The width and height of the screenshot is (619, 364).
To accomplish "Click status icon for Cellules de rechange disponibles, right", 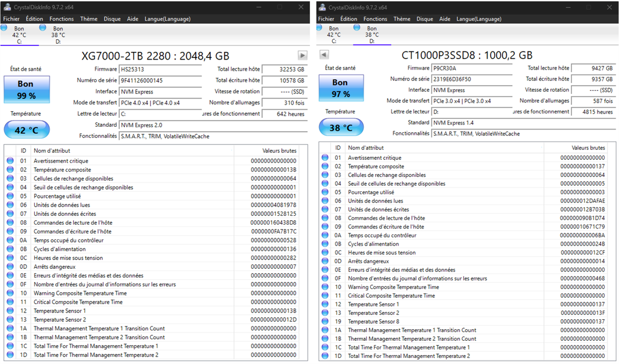I will (x=325, y=175).
